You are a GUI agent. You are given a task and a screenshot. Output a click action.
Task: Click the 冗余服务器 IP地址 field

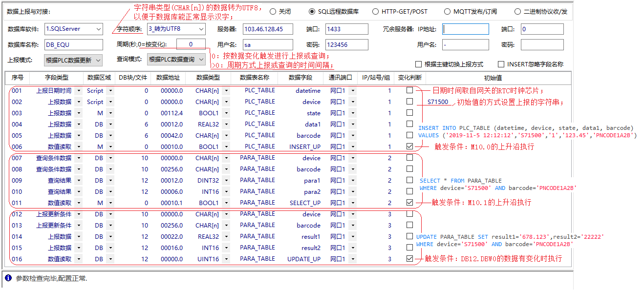pyautogui.click(x=465, y=29)
